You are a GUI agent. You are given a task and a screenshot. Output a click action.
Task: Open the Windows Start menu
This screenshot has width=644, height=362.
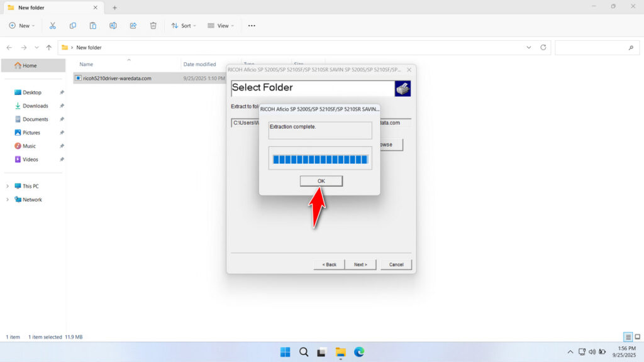pyautogui.click(x=285, y=352)
